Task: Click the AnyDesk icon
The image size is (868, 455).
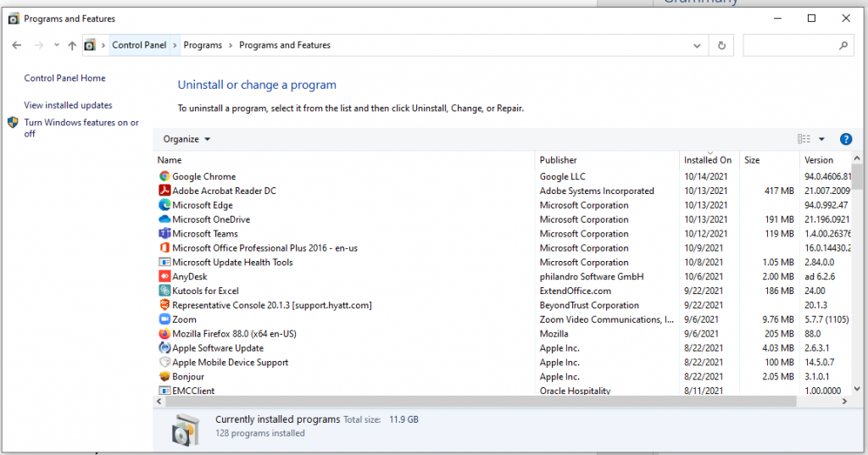Action: (x=164, y=276)
